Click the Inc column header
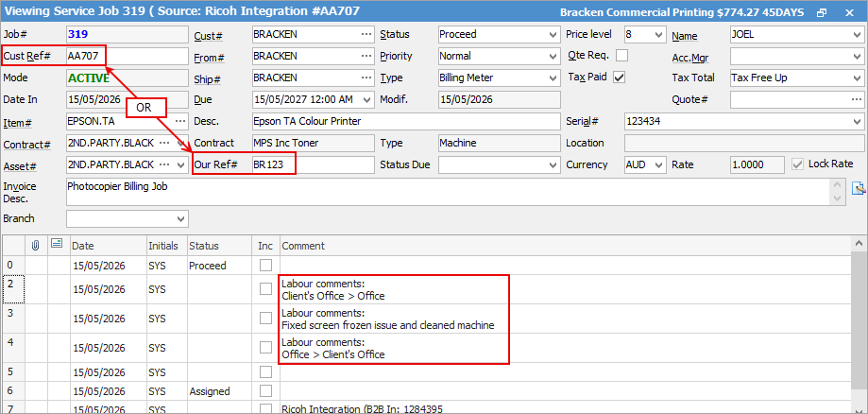 click(x=267, y=246)
